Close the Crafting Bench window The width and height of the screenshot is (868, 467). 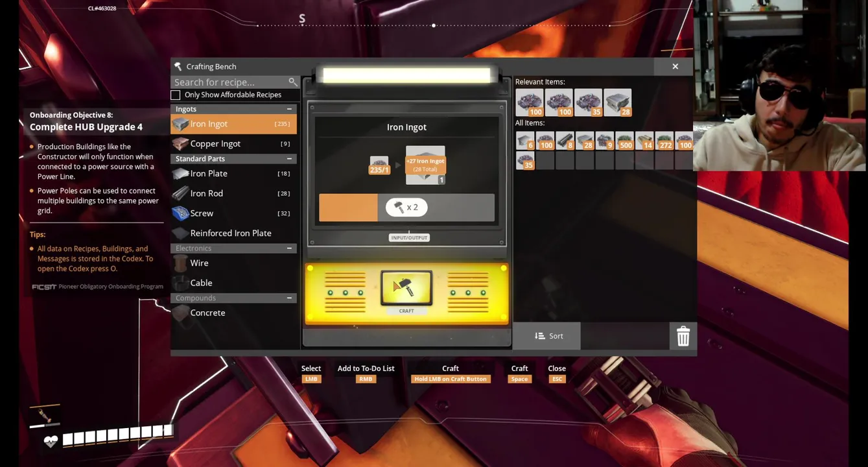coord(675,67)
